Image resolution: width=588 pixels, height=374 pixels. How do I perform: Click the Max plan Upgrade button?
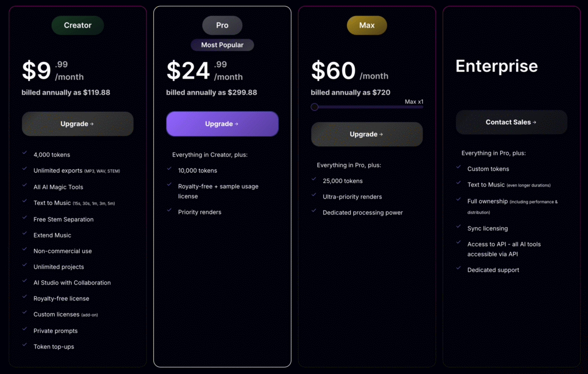point(367,134)
